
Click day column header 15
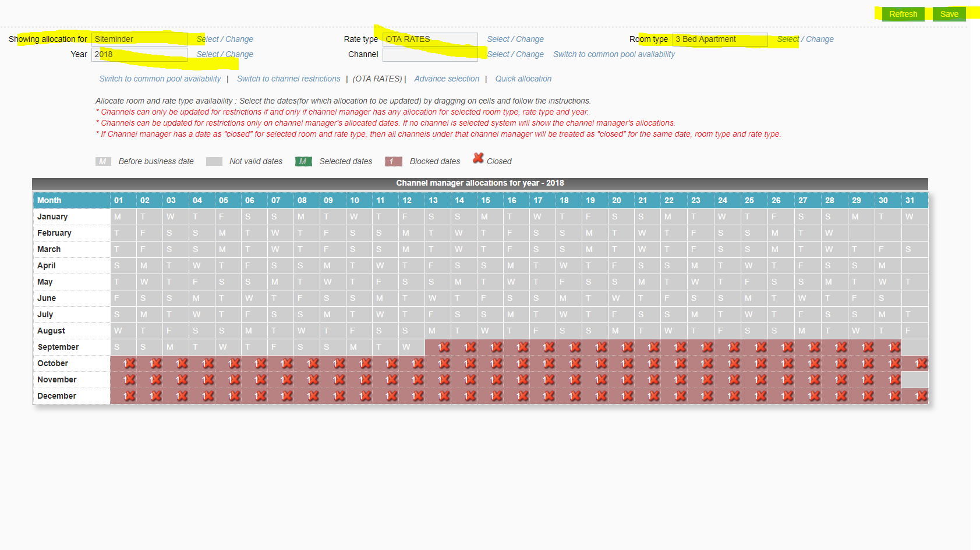point(490,200)
